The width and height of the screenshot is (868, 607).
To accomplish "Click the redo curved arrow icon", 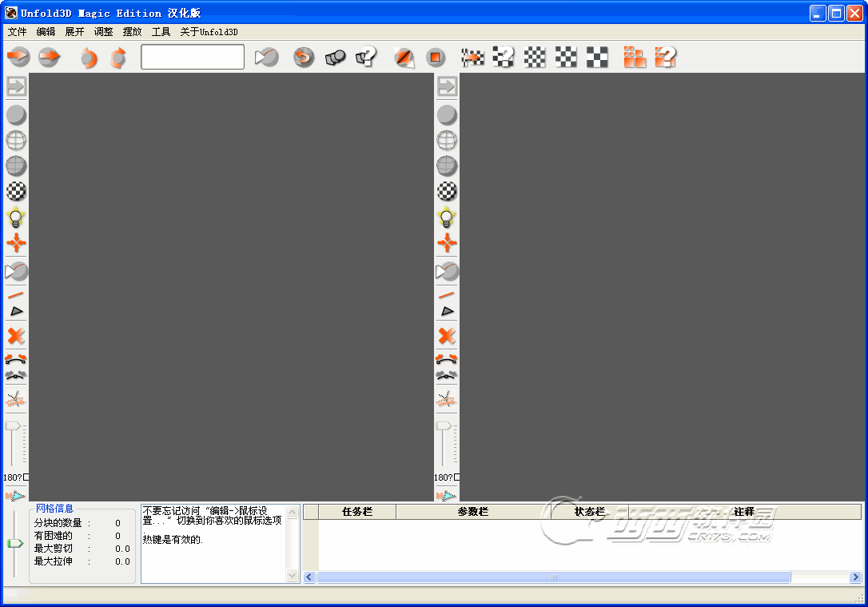I will [x=118, y=57].
